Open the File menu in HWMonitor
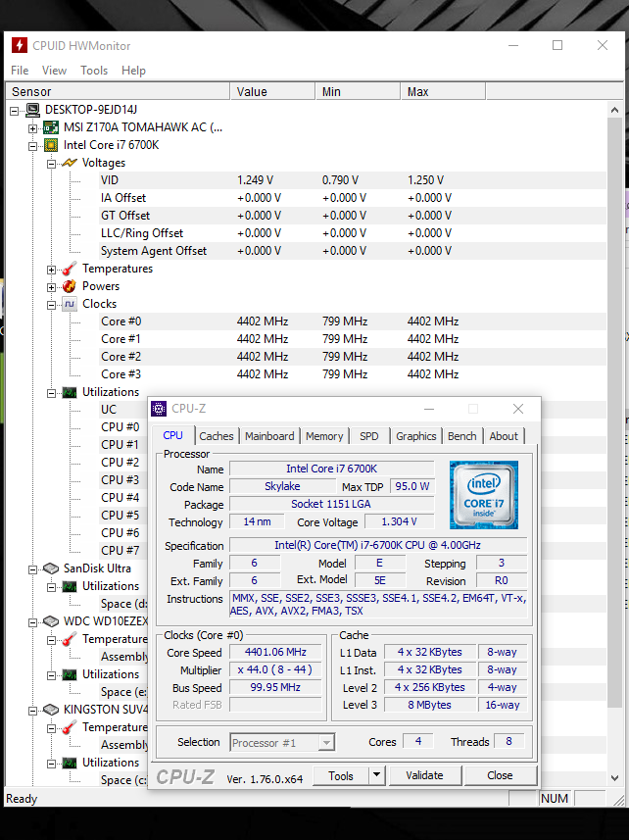Viewport: 629px width, 840px height. tap(20, 71)
